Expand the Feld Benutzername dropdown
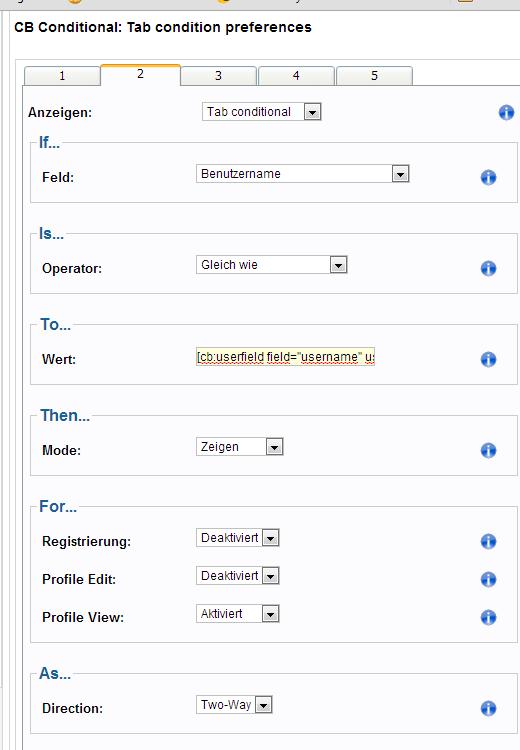This screenshot has width=520, height=750. tap(303, 174)
